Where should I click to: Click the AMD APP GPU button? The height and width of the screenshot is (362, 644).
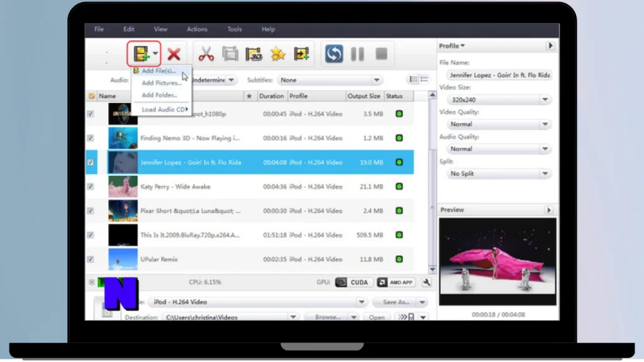point(396,282)
